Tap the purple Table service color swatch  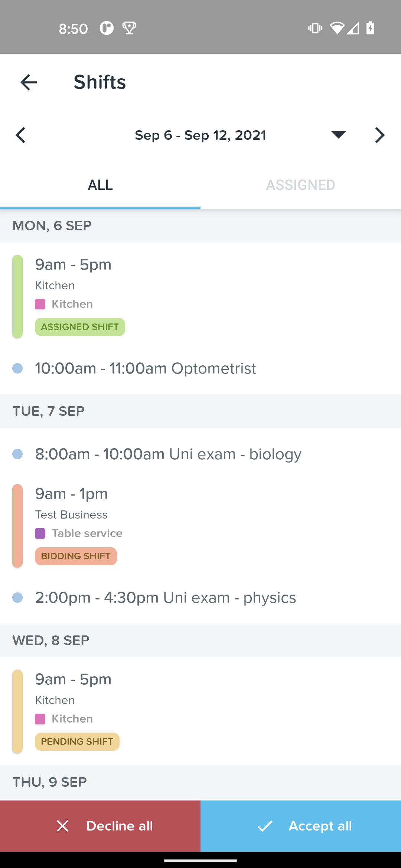click(x=40, y=533)
